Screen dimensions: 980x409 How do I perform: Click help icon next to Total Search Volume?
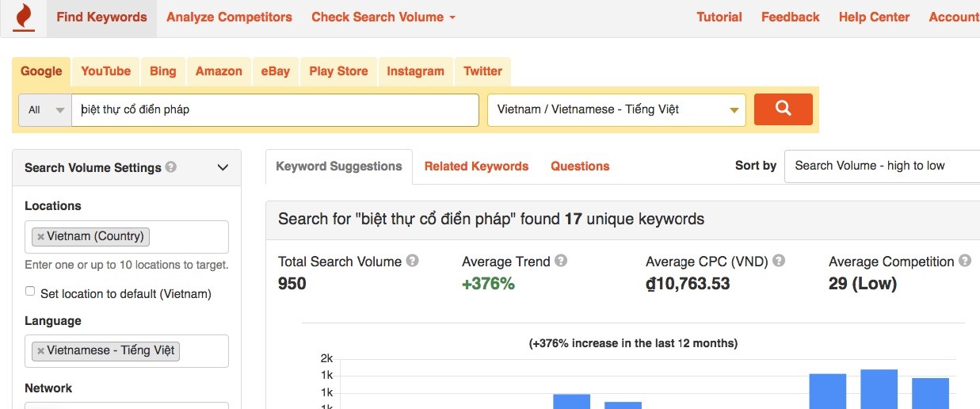412,261
